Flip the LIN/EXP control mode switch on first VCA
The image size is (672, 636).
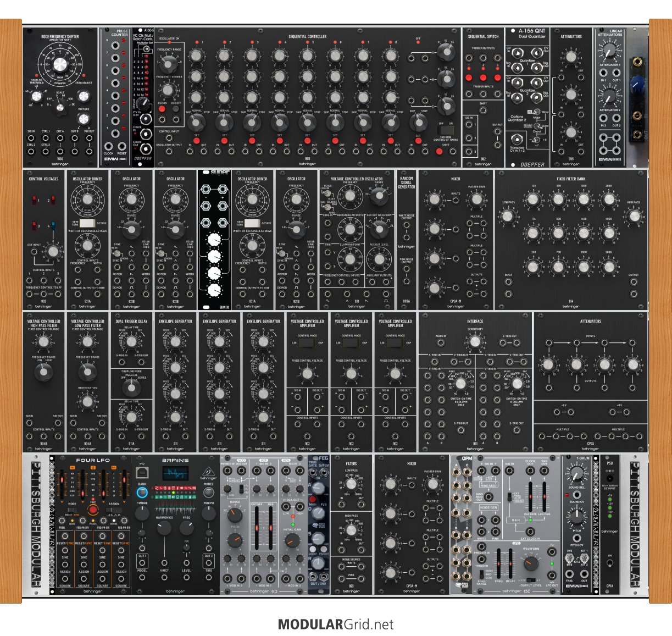(x=307, y=343)
